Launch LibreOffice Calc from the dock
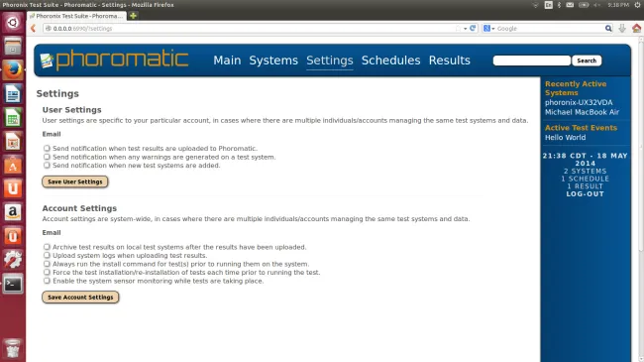This screenshot has width=644, height=362. coord(13,118)
